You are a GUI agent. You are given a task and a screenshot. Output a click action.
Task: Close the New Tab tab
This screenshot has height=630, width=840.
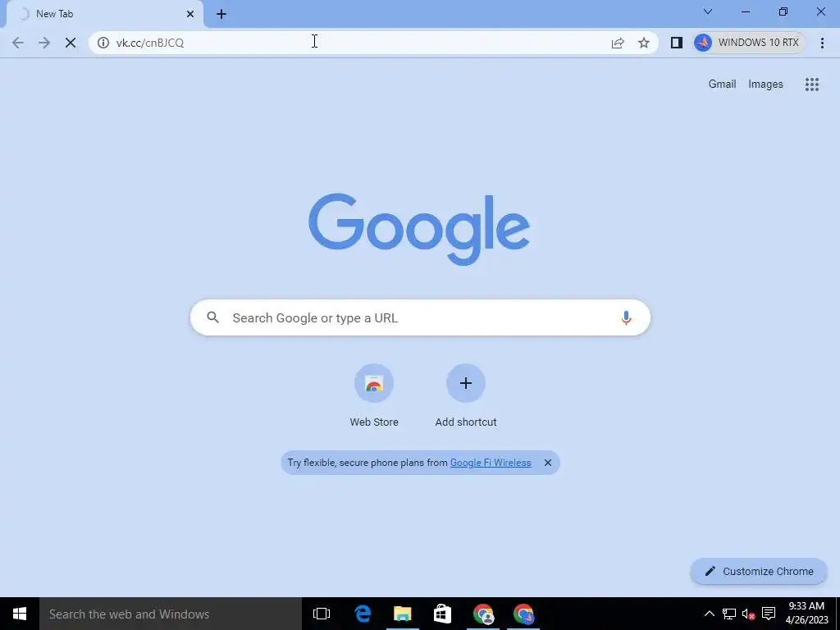[x=190, y=14]
